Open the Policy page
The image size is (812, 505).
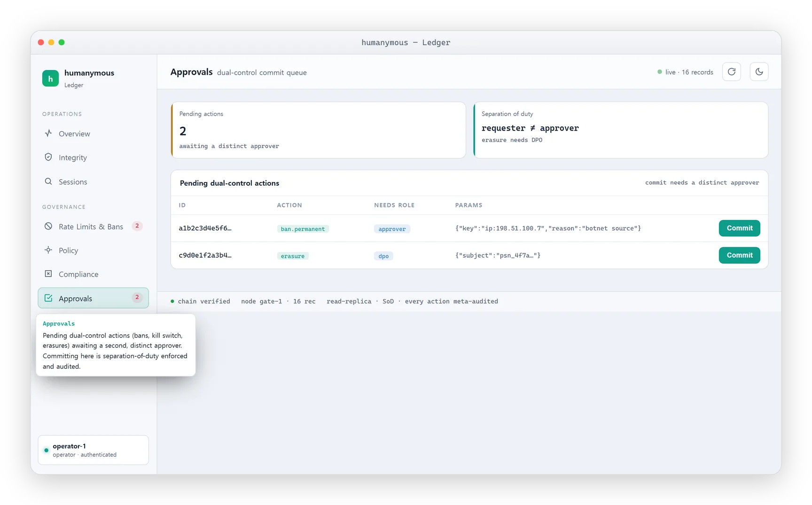coord(94,250)
